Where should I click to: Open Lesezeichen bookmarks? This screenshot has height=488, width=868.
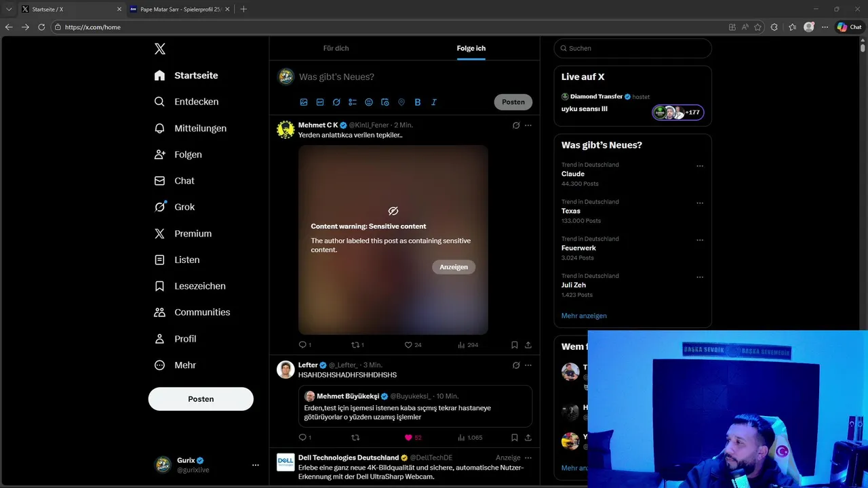pos(190,286)
